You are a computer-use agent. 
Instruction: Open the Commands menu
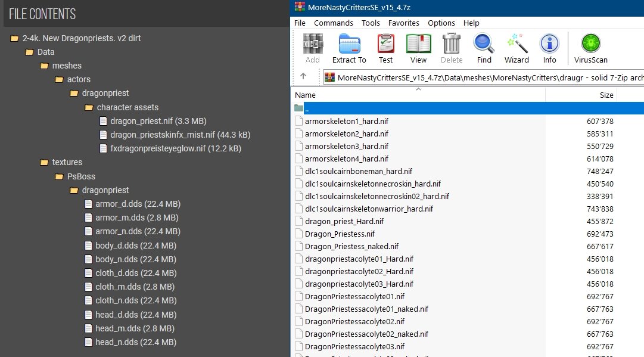(334, 23)
